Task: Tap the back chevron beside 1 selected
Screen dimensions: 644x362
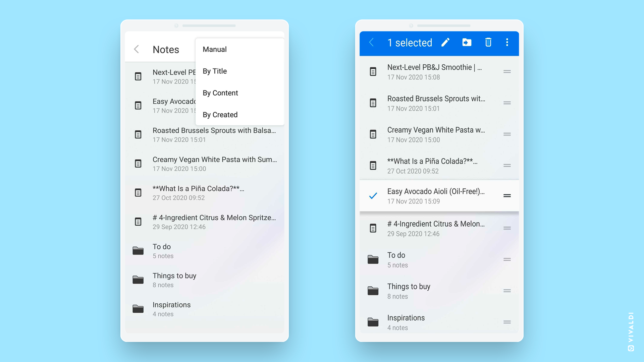Action: click(x=371, y=43)
